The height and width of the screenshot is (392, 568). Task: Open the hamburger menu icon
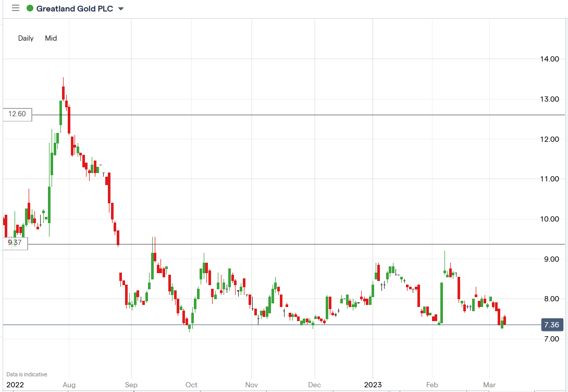tap(16, 8)
